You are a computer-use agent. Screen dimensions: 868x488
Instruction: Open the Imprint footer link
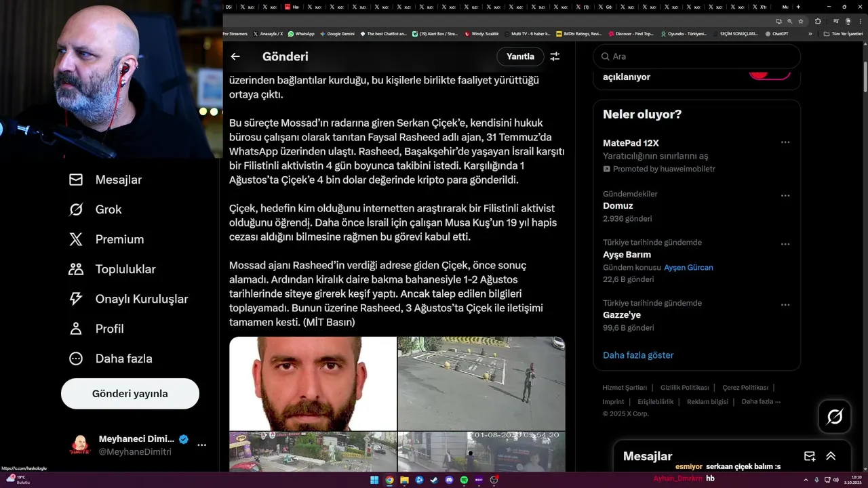tap(613, 402)
